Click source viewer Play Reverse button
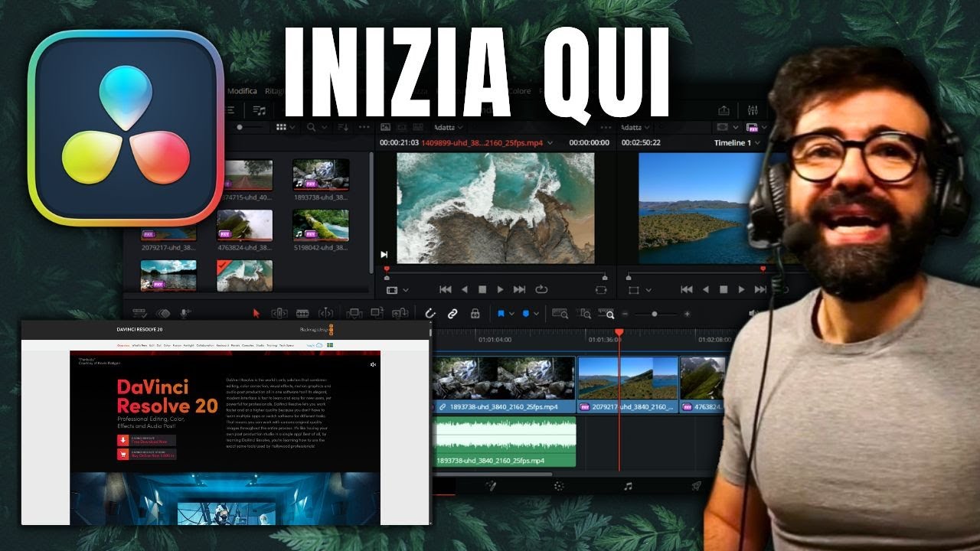Image resolution: width=980 pixels, height=551 pixels. 464,289
